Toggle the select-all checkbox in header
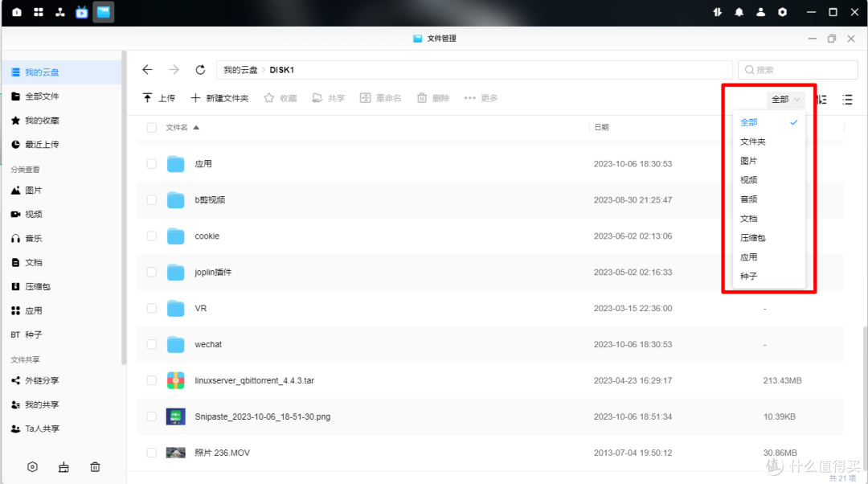868x484 pixels. tap(152, 127)
